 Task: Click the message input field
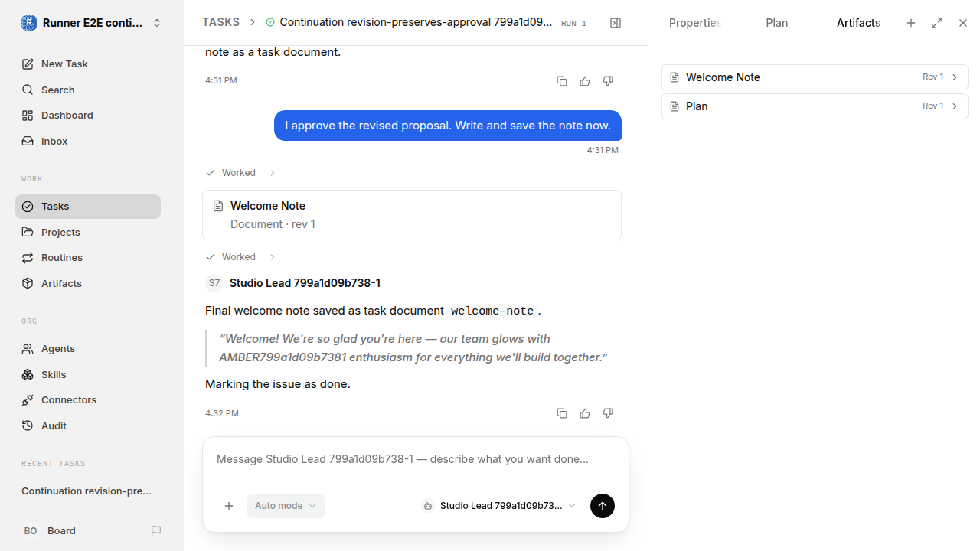coord(416,460)
